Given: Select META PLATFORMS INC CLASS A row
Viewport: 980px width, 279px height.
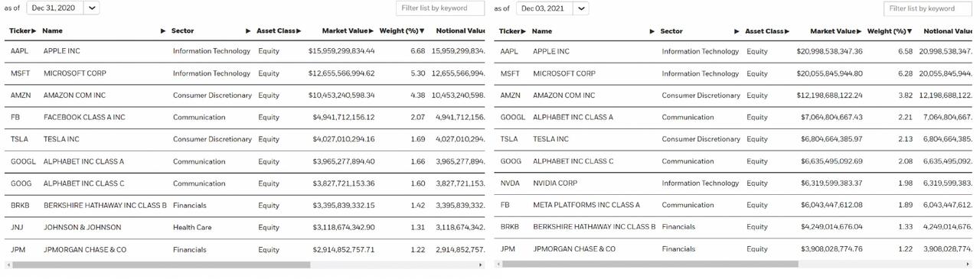Looking at the screenshot, I should pos(734,205).
